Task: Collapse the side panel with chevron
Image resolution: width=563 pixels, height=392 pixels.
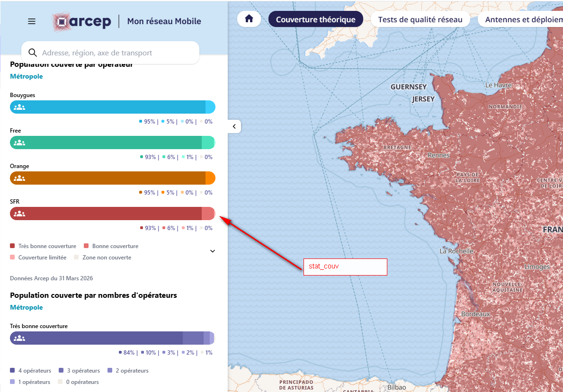Action: click(x=234, y=126)
